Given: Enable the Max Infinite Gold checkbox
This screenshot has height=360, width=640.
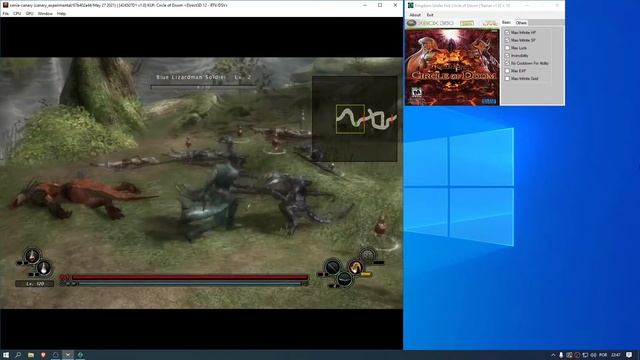Looking at the screenshot, I should tap(507, 78).
